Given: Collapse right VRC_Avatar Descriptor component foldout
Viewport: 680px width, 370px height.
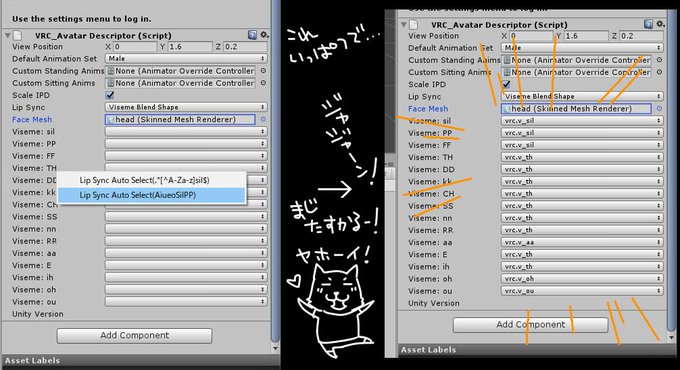Looking at the screenshot, I should tap(404, 24).
